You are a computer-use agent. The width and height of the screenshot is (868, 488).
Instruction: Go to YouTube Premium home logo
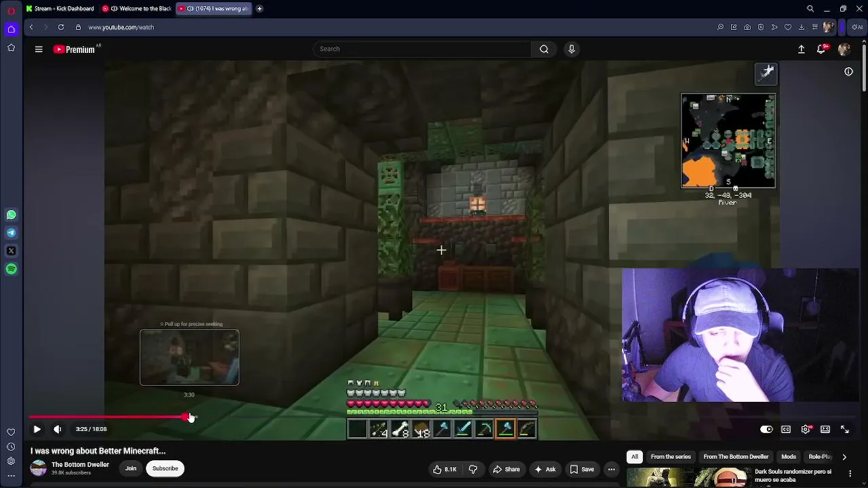tap(74, 49)
